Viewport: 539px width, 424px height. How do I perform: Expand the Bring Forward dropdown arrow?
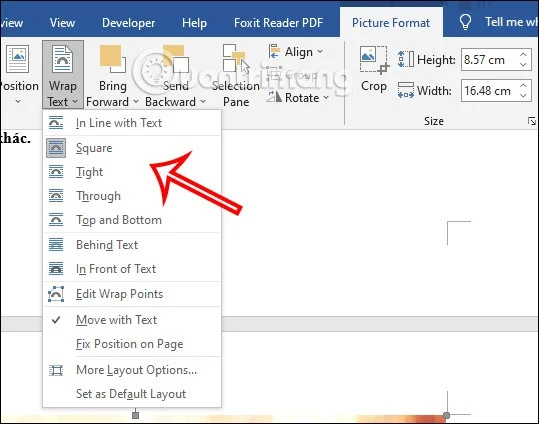(x=135, y=102)
